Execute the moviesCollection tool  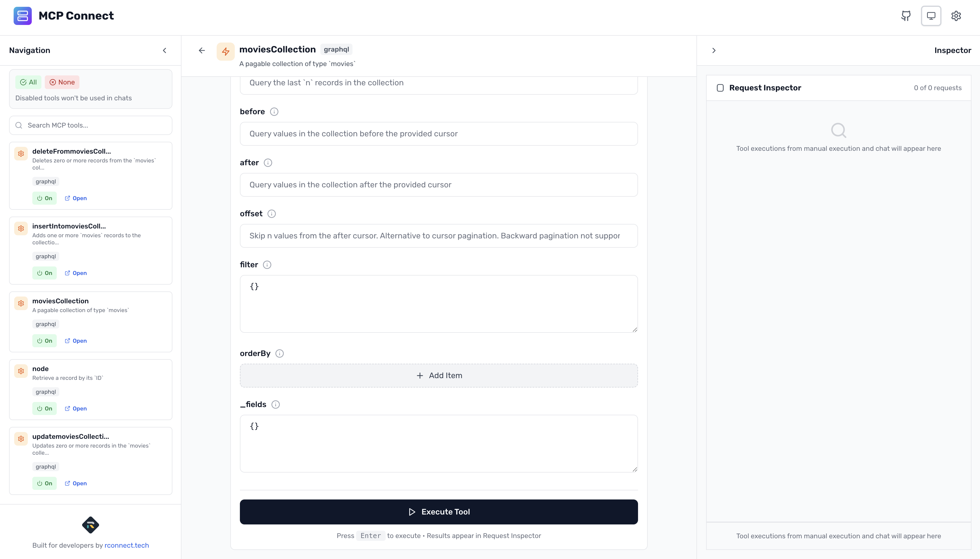pyautogui.click(x=439, y=511)
